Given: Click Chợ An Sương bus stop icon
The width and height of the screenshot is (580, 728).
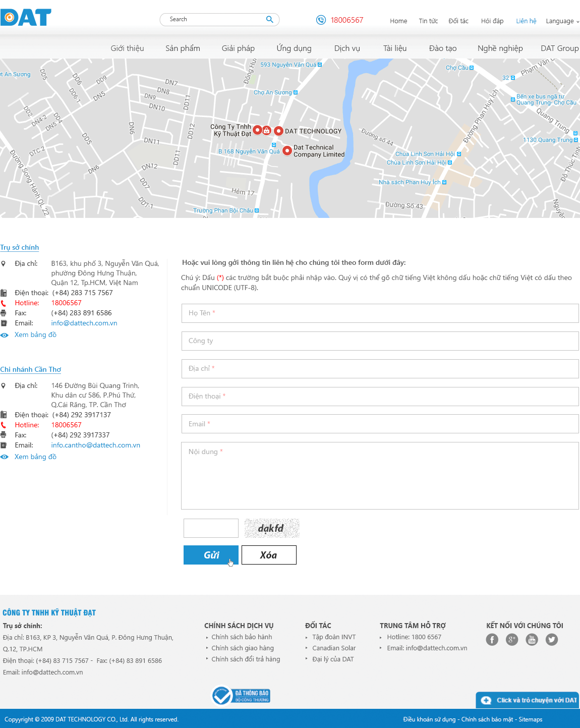Looking at the screenshot, I should pos(296,93).
